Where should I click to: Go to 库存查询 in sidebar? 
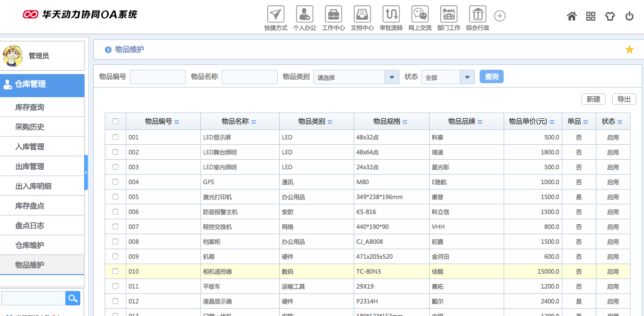click(30, 107)
